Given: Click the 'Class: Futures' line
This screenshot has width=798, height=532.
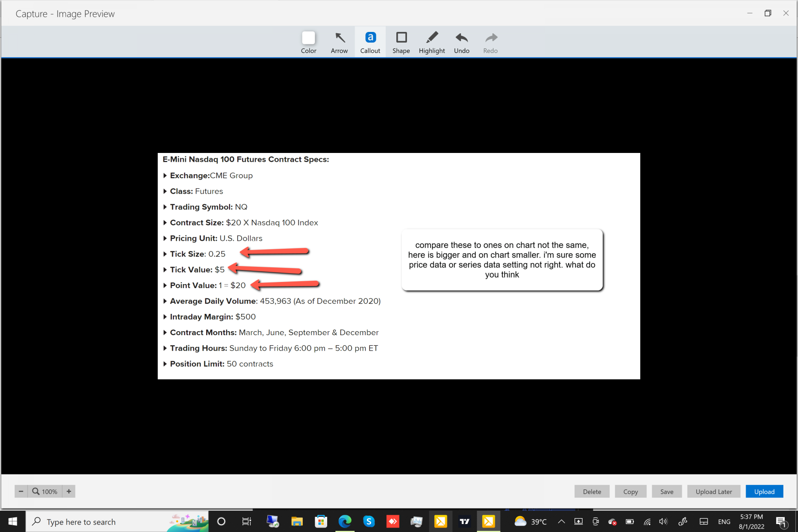Looking at the screenshot, I should pos(196,192).
